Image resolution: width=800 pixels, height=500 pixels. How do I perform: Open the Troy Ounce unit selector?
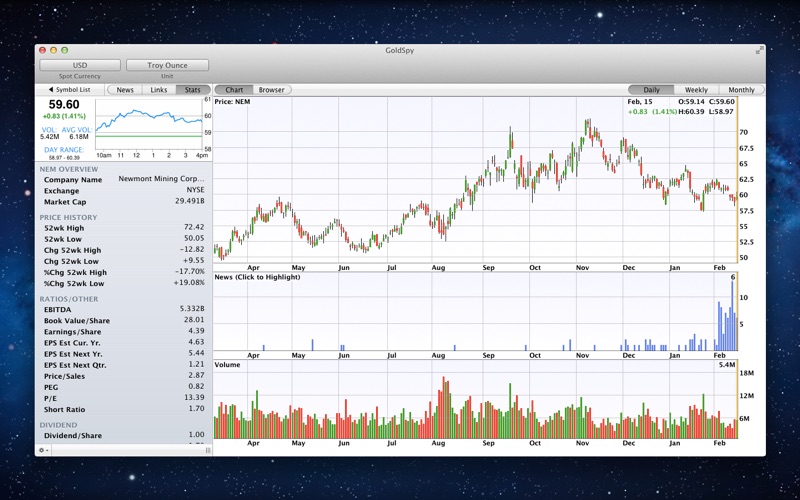point(167,65)
